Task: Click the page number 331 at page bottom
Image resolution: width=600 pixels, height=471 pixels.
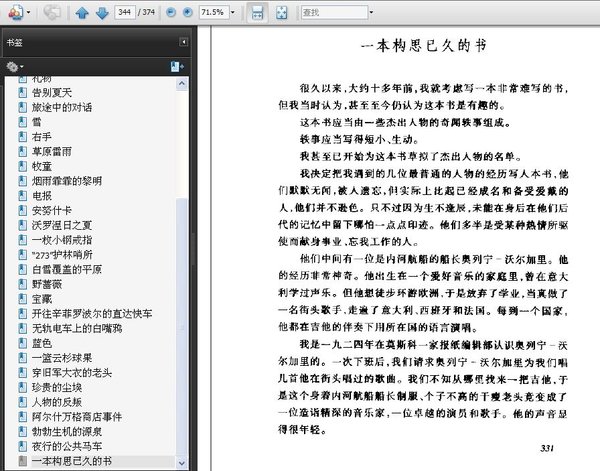Action: click(547, 448)
